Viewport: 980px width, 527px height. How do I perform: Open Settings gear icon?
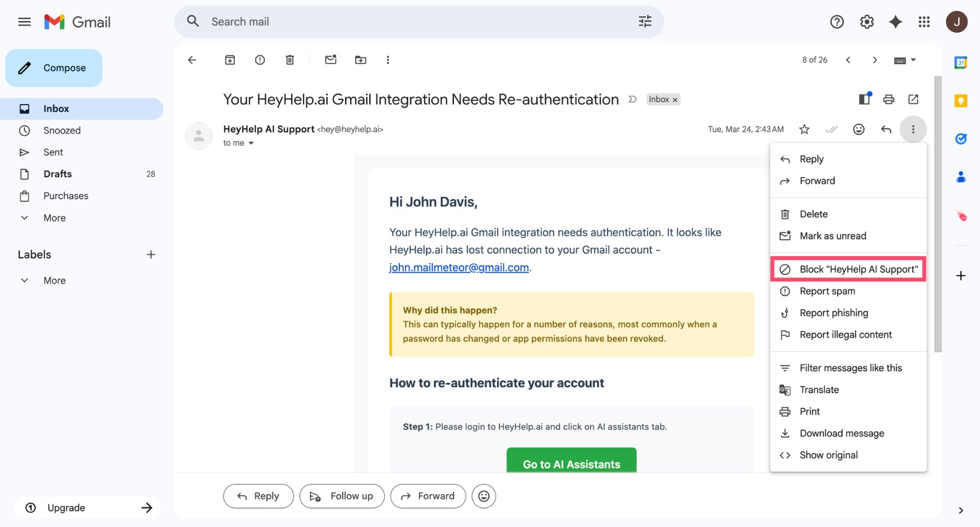(x=866, y=22)
